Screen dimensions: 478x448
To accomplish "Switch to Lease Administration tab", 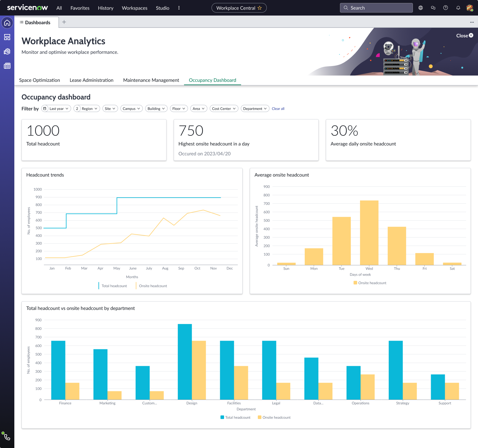I will coord(91,80).
